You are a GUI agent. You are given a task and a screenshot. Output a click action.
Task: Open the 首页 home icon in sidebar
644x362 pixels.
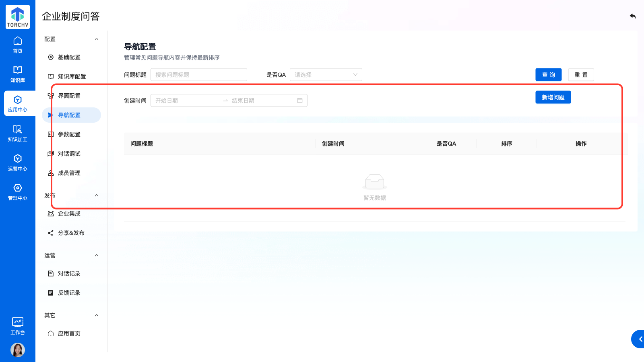18,45
